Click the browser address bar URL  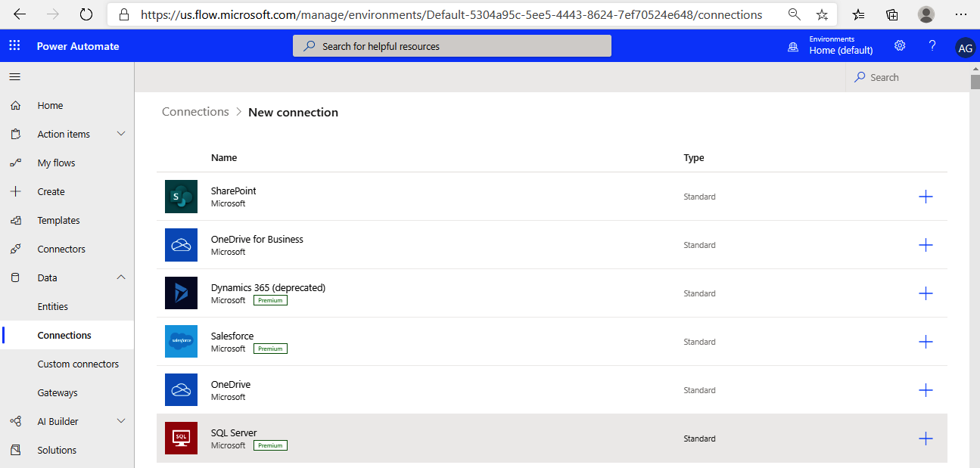click(x=452, y=14)
